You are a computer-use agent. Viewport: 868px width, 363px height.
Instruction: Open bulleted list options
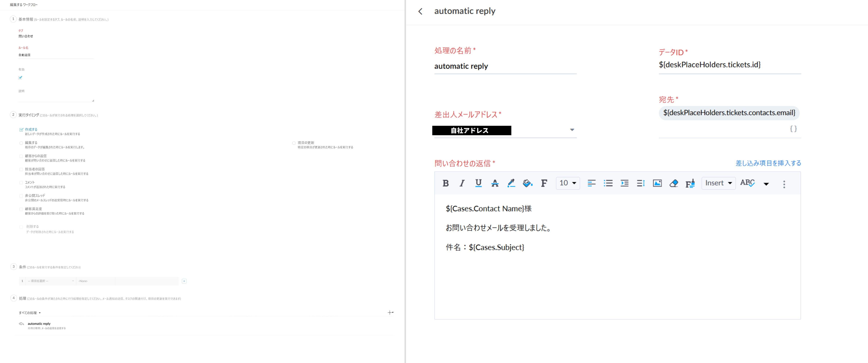pos(608,183)
